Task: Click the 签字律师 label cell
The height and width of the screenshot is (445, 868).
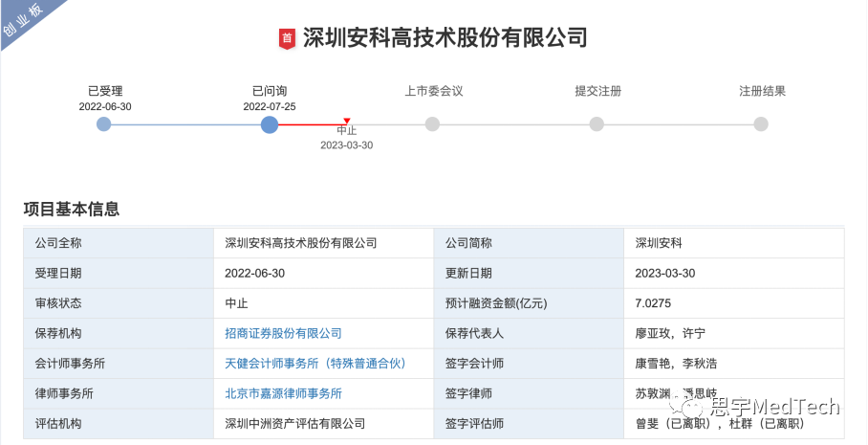Action: (x=529, y=393)
